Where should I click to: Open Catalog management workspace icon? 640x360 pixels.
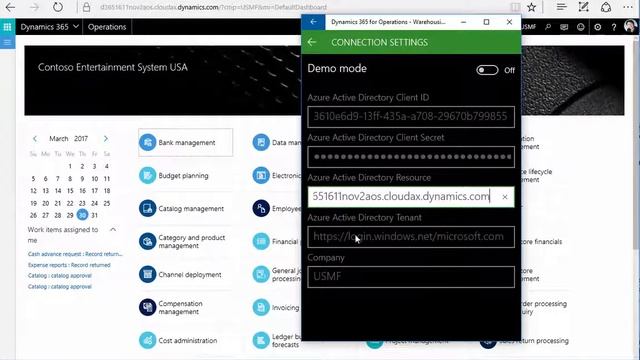pos(147,208)
